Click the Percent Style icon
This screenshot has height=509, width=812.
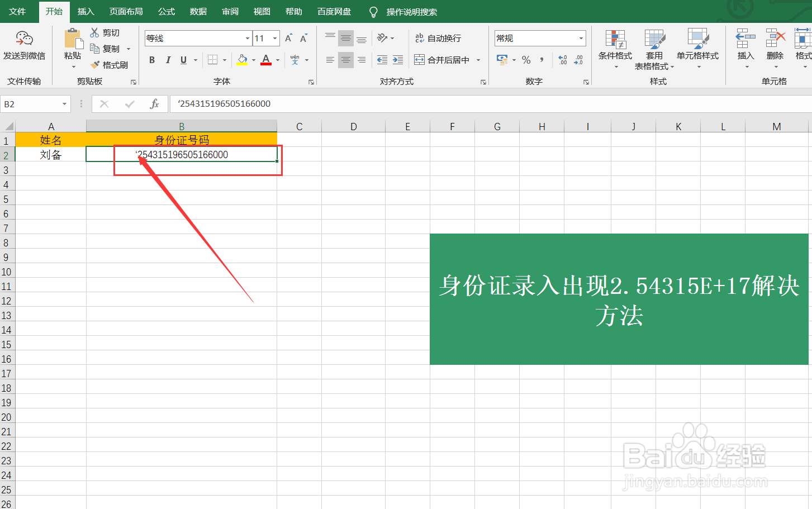click(x=526, y=60)
